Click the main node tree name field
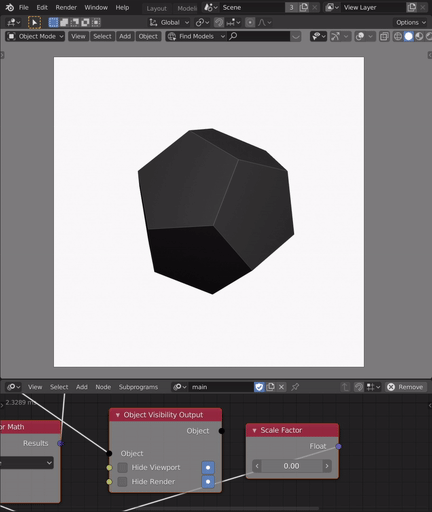This screenshot has width=432, height=512. coord(221,387)
